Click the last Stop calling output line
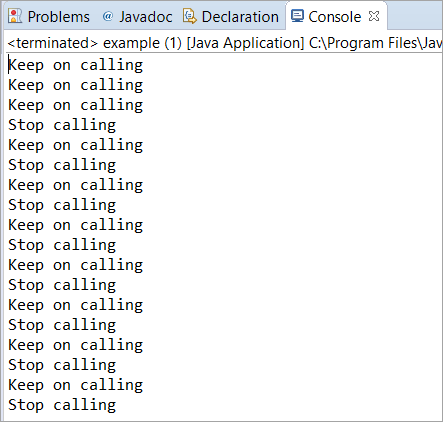 click(62, 405)
